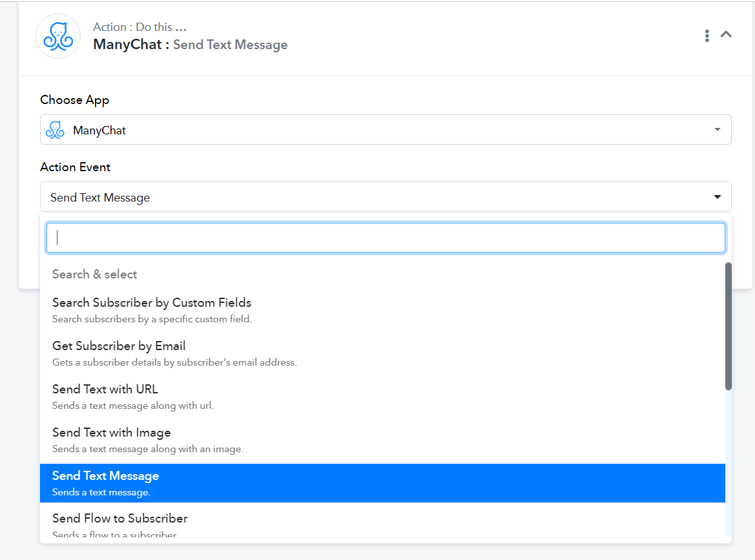Toggle the Action Event dropdown arrow
Image resolution: width=755 pixels, height=560 pixels.
(x=718, y=196)
